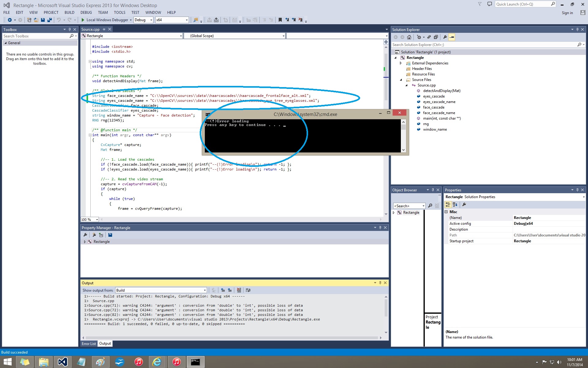
Task: Click the Navigate Backward arrow icon
Action: (10, 20)
